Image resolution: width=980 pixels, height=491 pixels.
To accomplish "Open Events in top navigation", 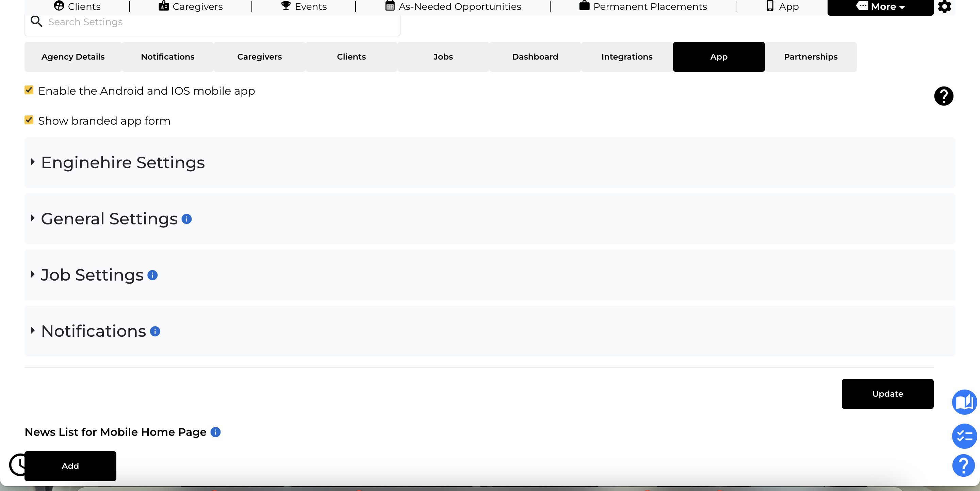I will [x=304, y=6].
